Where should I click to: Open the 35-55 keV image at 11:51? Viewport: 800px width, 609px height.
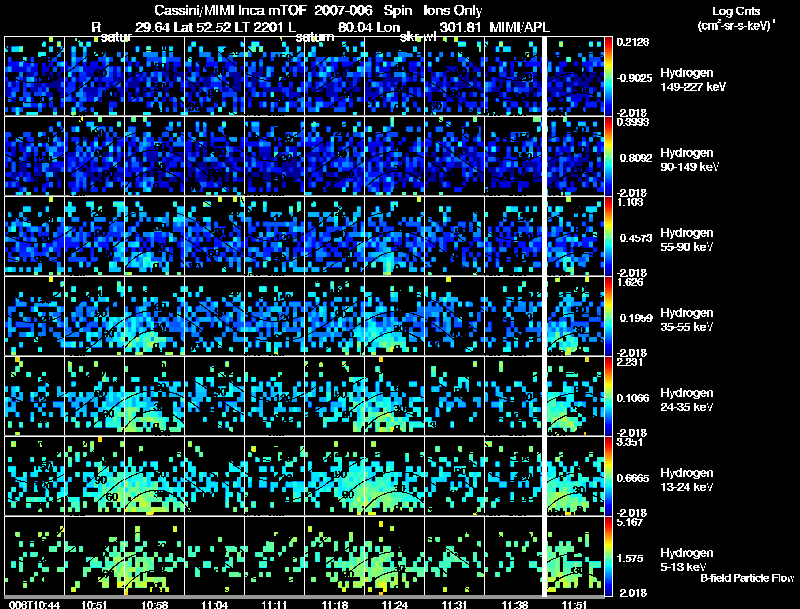[576, 316]
